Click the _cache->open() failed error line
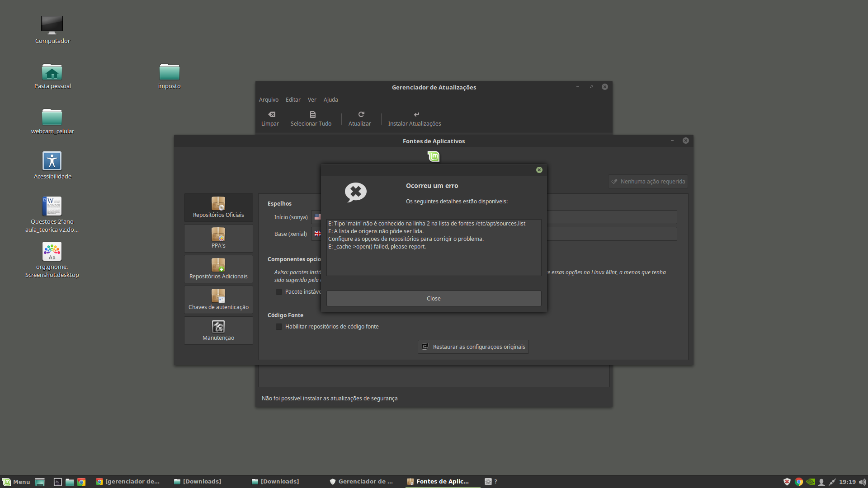Image resolution: width=868 pixels, height=488 pixels. 377,246
